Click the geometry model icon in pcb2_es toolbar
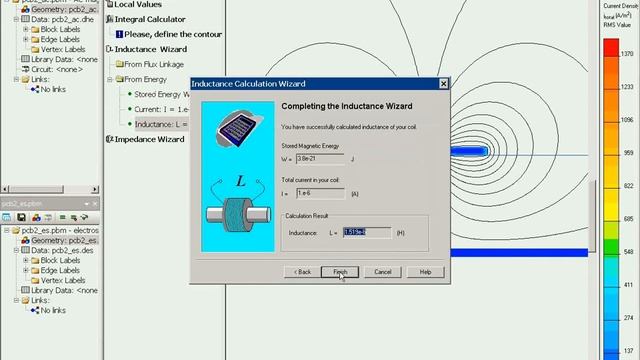Image resolution: width=640 pixels, height=360 pixels. pyautogui.click(x=36, y=218)
